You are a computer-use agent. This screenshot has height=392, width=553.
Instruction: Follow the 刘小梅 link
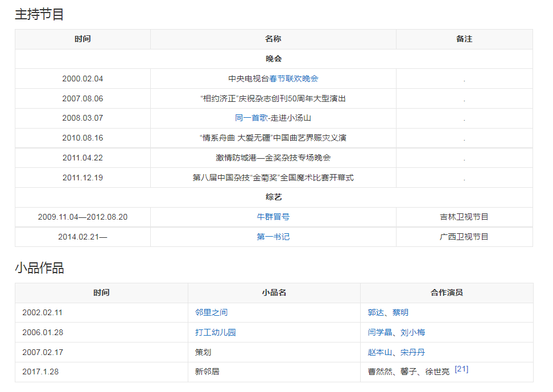tap(412, 332)
